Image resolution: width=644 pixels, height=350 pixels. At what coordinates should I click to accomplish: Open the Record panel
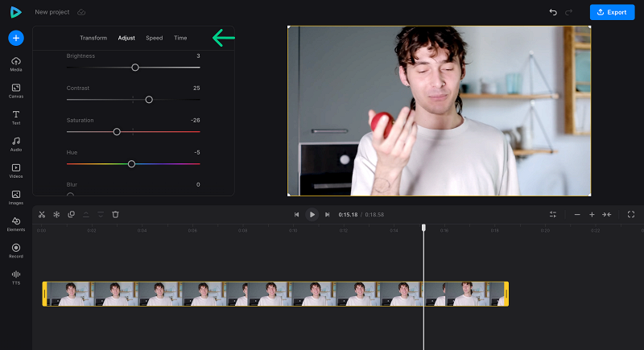coord(16,251)
